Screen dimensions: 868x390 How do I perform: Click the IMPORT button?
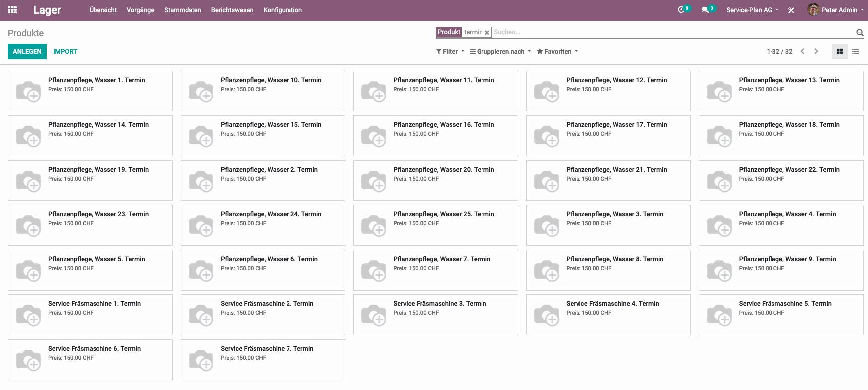(x=65, y=51)
